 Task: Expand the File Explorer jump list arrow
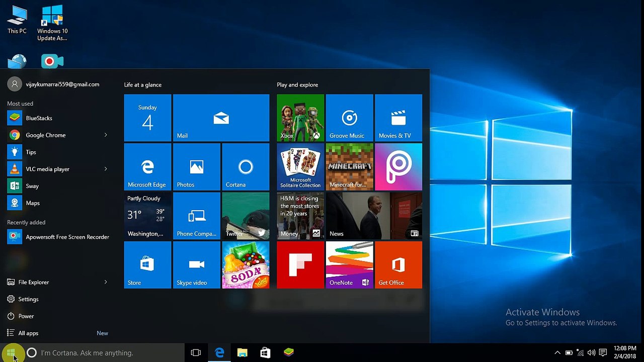click(x=106, y=282)
